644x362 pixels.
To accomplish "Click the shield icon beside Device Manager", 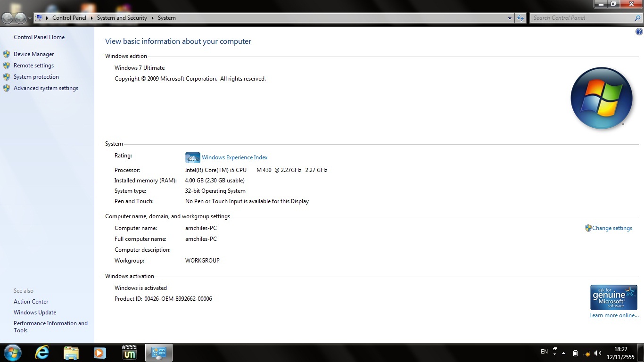I will click(x=7, y=54).
